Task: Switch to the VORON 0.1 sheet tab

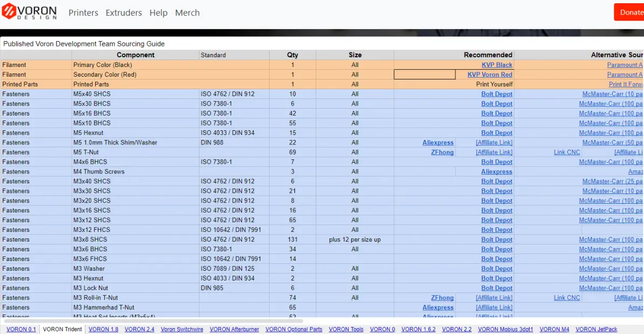Action: point(21,329)
